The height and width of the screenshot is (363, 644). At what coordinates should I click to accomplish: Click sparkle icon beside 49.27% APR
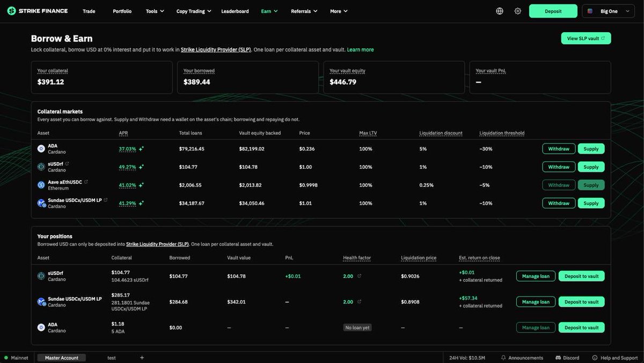141,167
